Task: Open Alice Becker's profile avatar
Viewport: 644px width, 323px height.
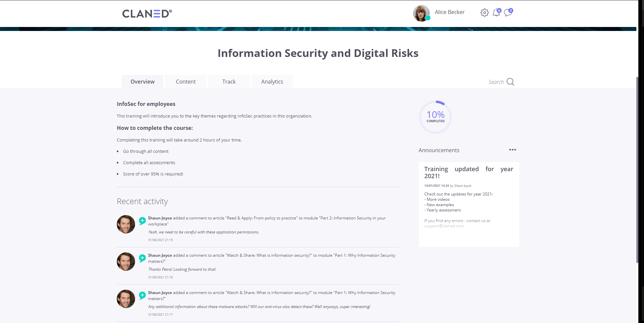Action: click(x=421, y=13)
